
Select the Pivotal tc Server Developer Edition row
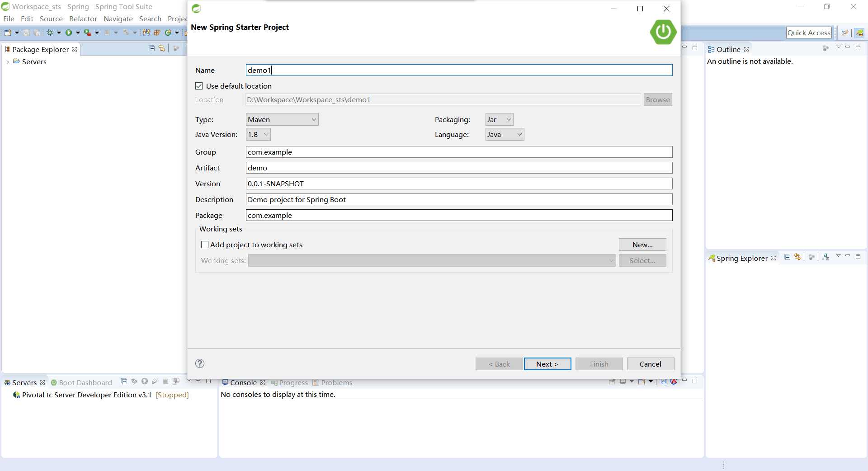pyautogui.click(x=101, y=395)
